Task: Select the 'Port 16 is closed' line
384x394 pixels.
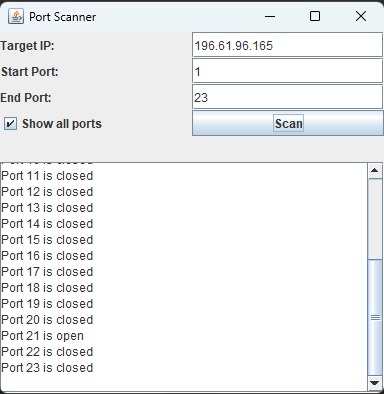Action: tap(47, 256)
